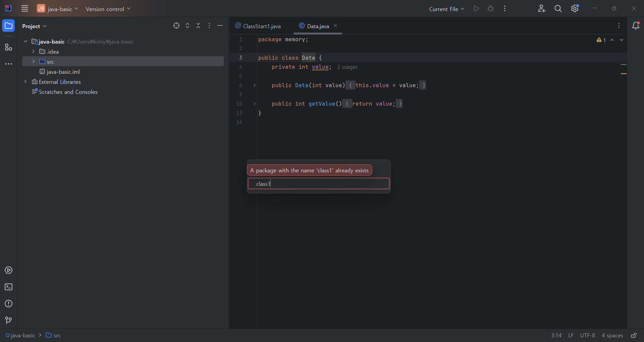Change LF line separator
This screenshot has height=342, width=644.
click(571, 335)
